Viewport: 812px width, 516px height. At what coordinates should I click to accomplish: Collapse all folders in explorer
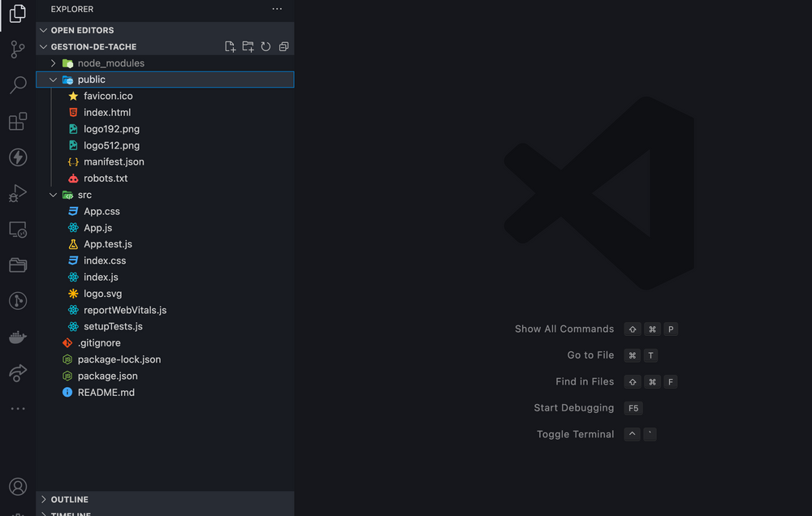pos(283,47)
